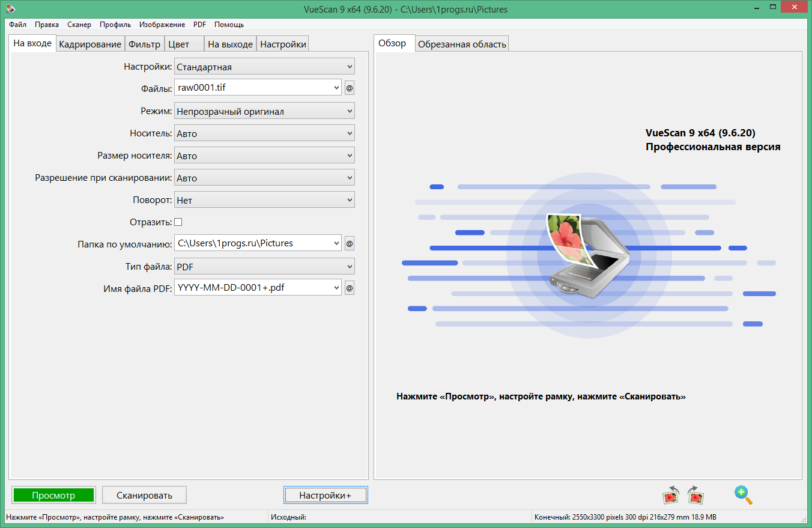Open the Размер носителя dropdown
This screenshot has height=528, width=812.
(x=264, y=156)
